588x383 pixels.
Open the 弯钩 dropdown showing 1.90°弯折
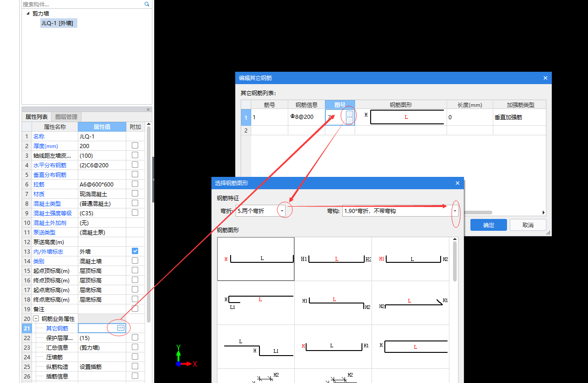[x=455, y=211]
